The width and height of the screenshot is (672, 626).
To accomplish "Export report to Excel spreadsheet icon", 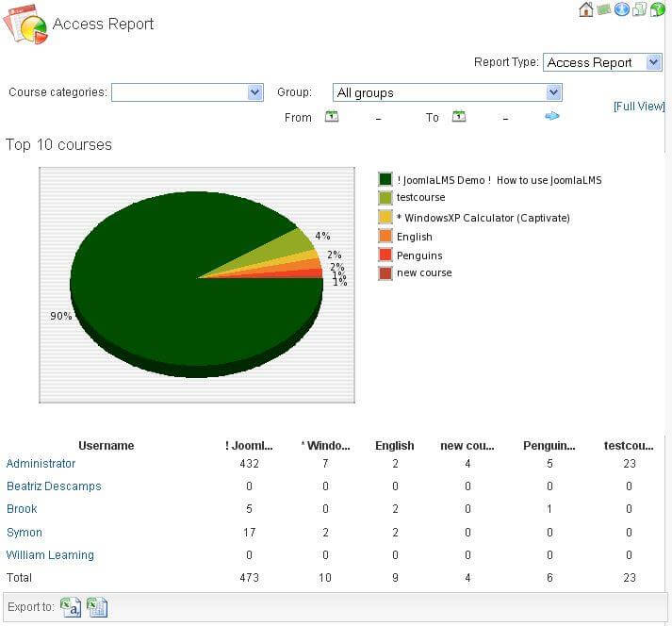I will [97, 607].
